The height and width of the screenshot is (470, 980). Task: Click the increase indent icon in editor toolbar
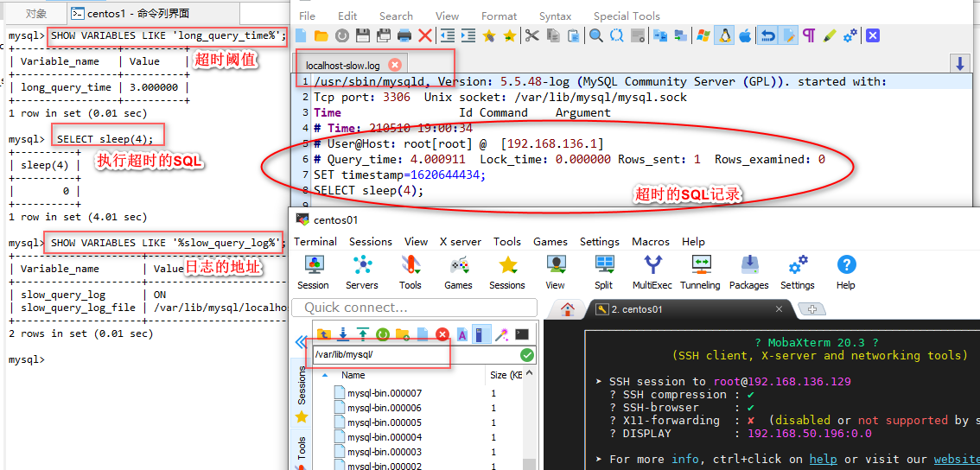coord(468,35)
